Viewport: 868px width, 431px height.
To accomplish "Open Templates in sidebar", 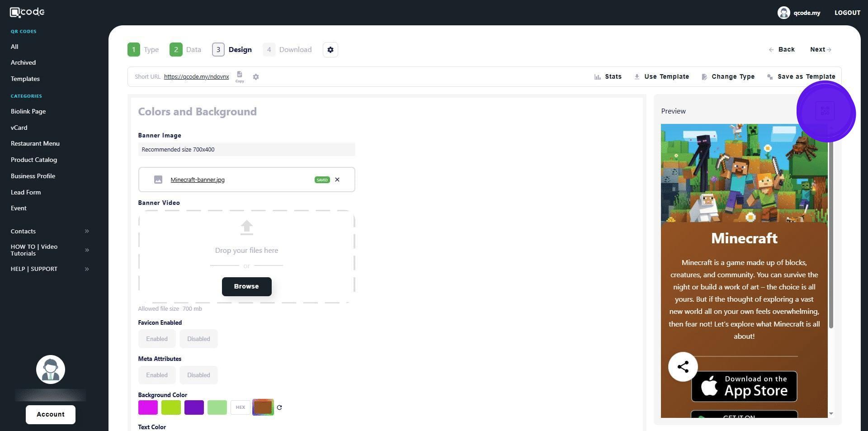I will [25, 79].
